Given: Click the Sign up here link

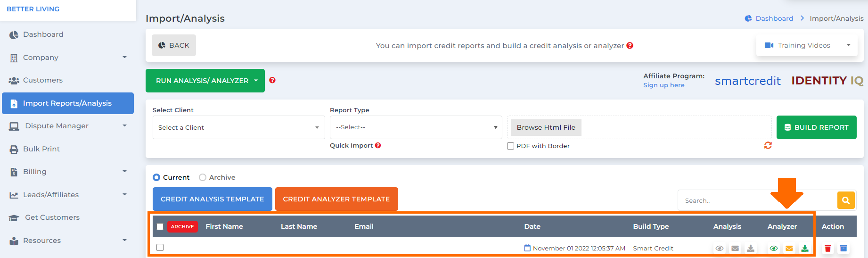Looking at the screenshot, I should pos(664,85).
